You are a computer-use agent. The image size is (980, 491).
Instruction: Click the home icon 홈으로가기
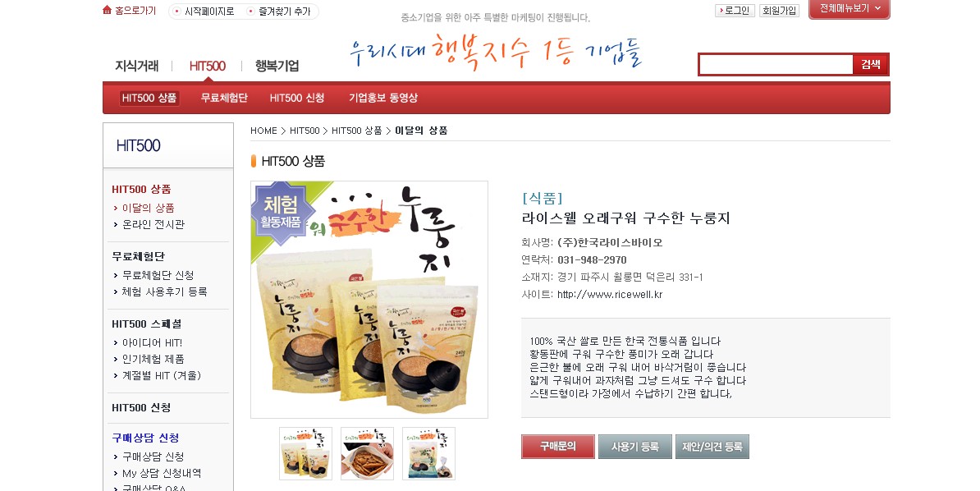130,11
